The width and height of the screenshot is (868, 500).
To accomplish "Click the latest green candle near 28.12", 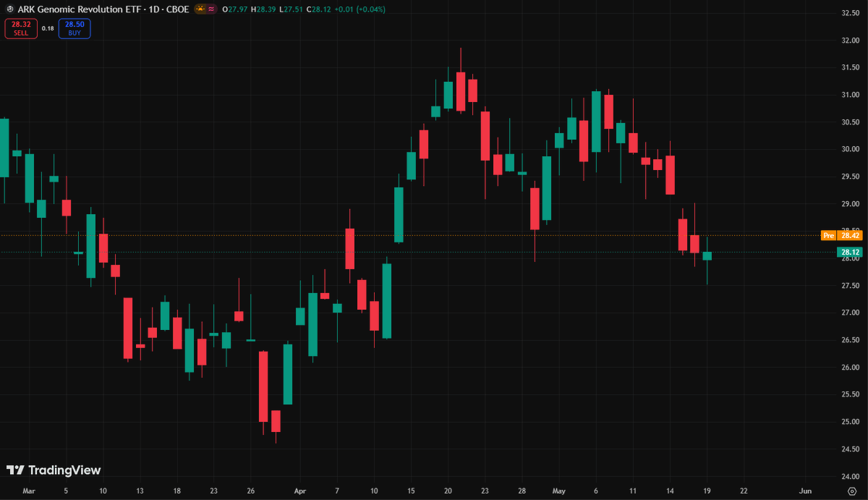I will pos(707,256).
